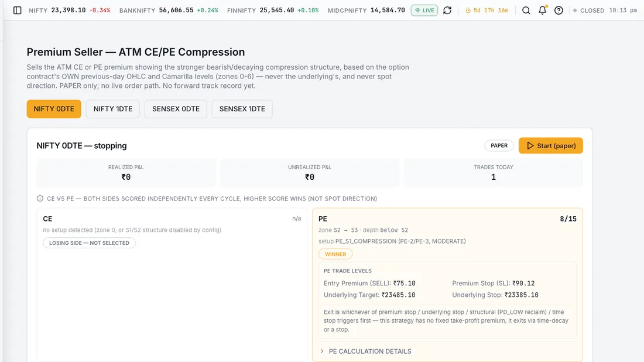
Task: Click the 5d 17h 16m countdown text
Action: [x=491, y=11]
